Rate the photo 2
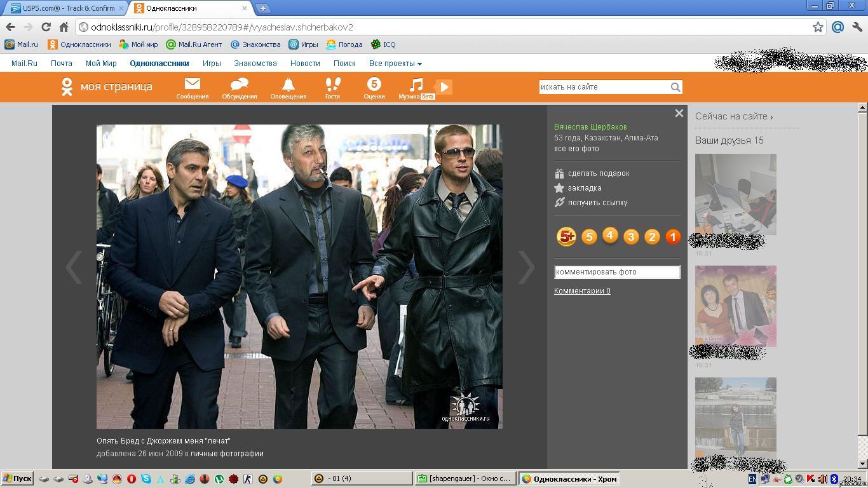This screenshot has height=488, width=868. coord(652,237)
